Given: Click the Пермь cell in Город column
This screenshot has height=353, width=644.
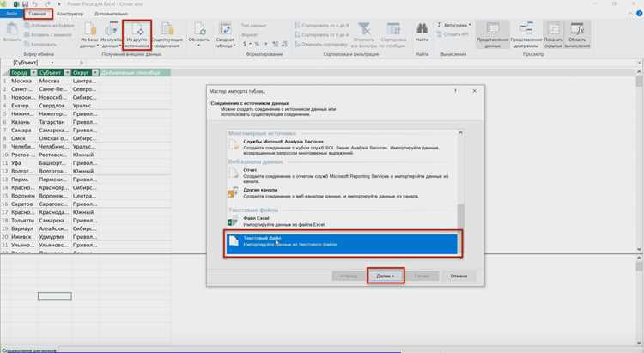Looking at the screenshot, I should click(x=24, y=180).
